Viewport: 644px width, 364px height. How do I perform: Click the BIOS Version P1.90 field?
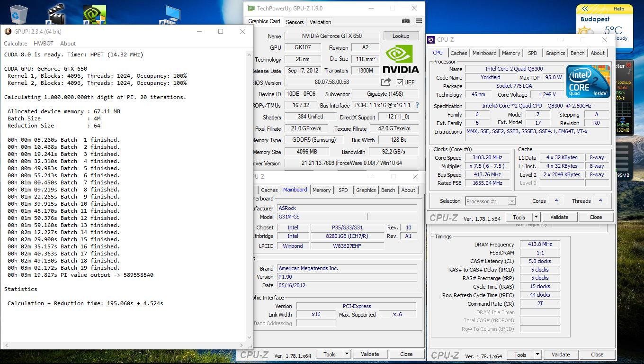coord(347,277)
